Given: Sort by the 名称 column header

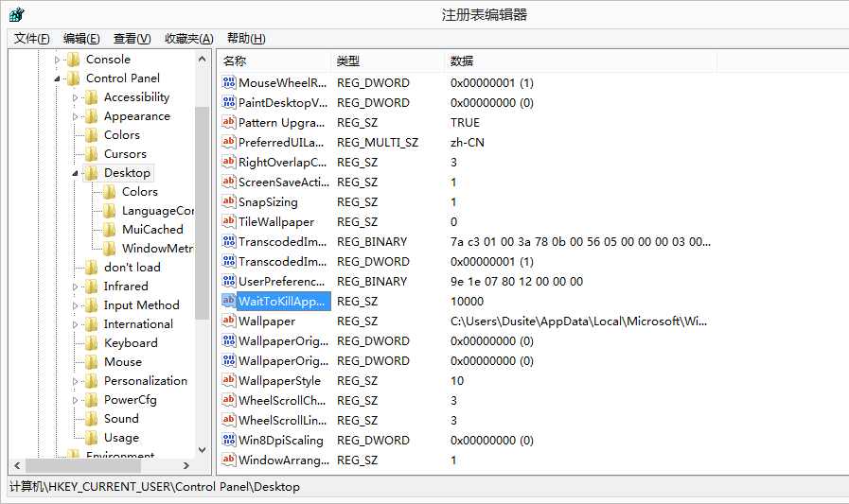Looking at the screenshot, I should tap(274, 61).
